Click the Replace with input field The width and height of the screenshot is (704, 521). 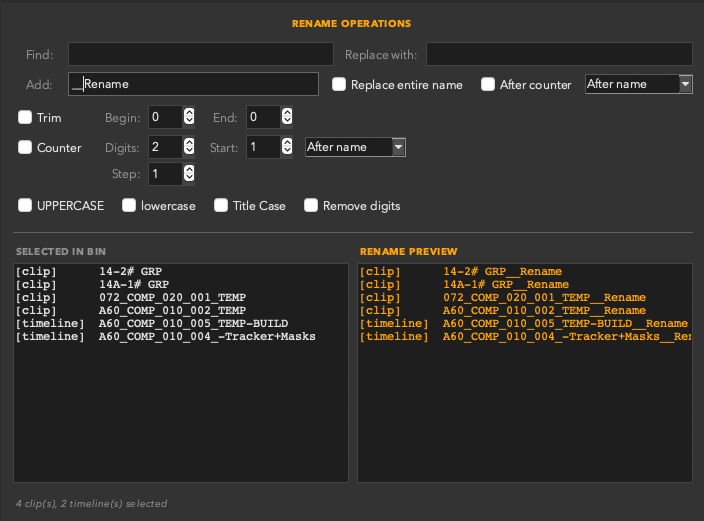559,54
